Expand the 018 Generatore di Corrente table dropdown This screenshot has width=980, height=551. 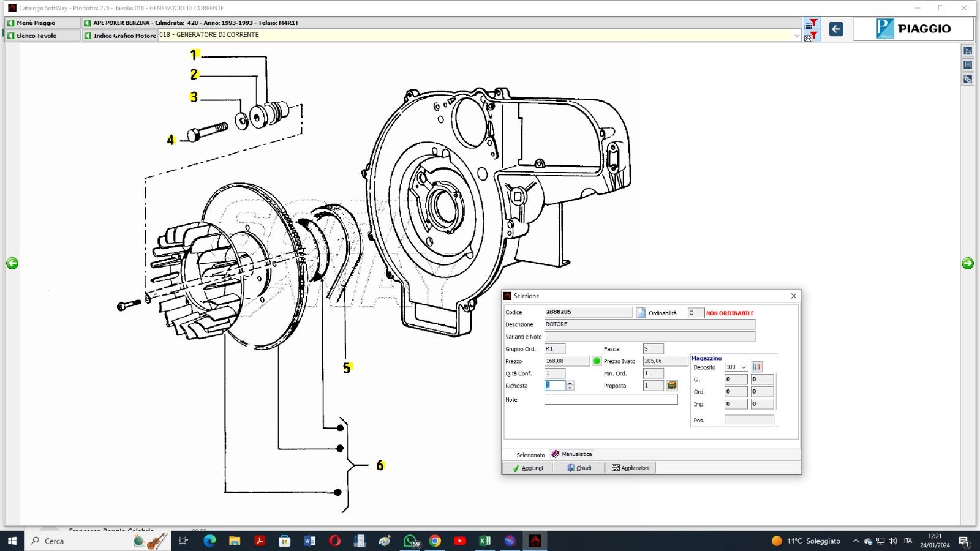click(x=796, y=36)
